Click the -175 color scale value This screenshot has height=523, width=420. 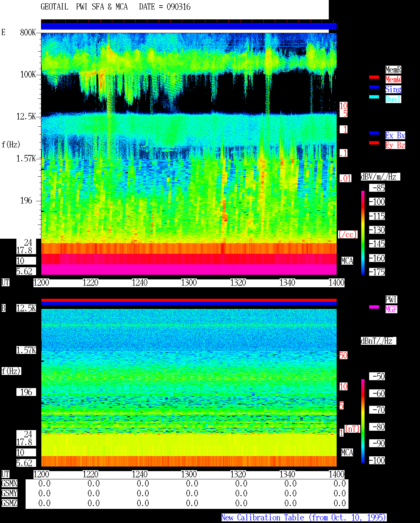pyautogui.click(x=377, y=272)
